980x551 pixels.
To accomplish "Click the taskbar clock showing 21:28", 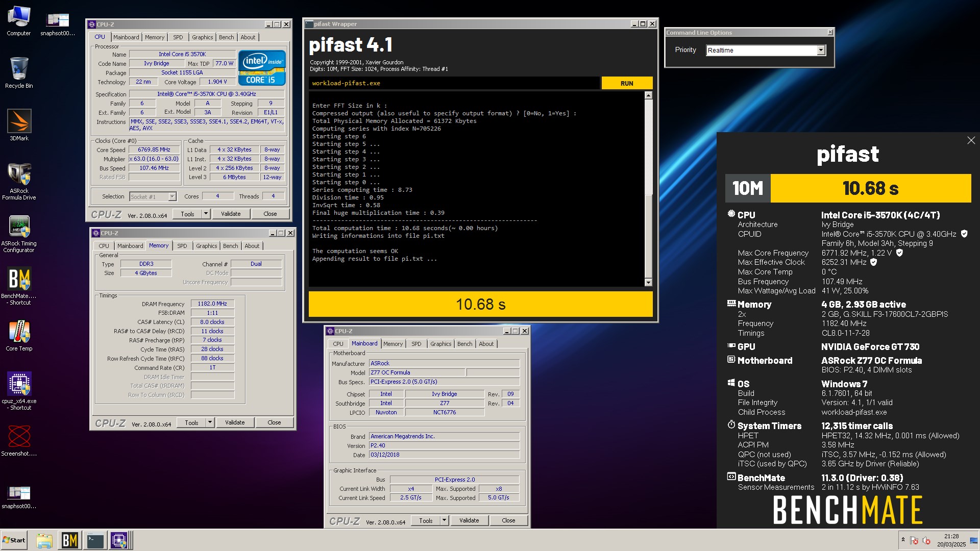I will pos(951,536).
